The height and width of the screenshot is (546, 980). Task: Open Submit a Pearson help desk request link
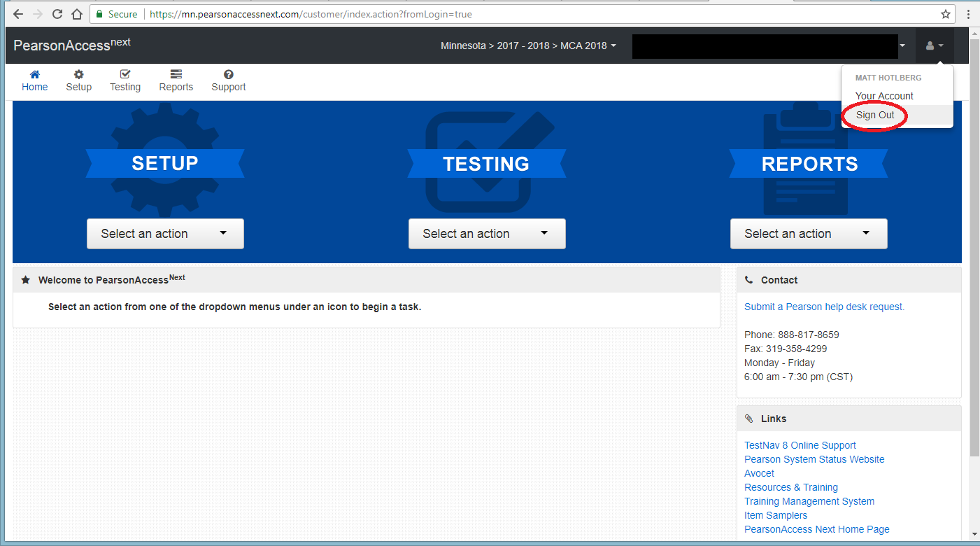[824, 307]
